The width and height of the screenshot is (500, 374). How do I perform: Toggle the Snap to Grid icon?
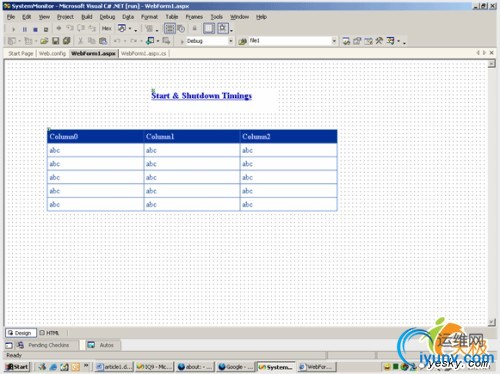click(x=223, y=29)
